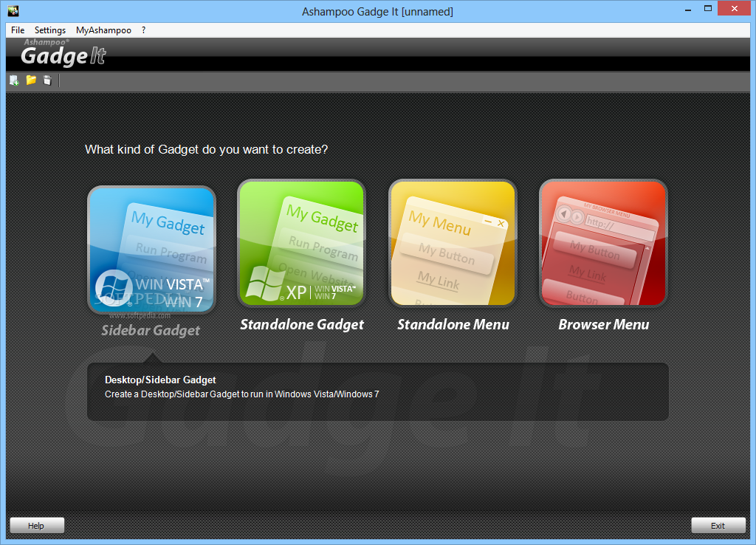Choose the blue Sidebar Gadget tile
756x545 pixels.
click(x=151, y=250)
